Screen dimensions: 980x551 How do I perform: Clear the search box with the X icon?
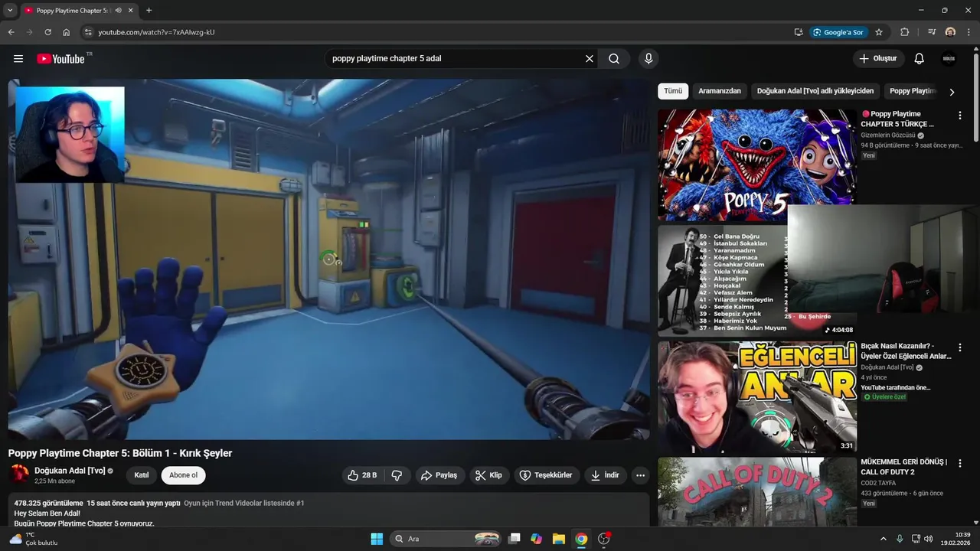click(590, 58)
